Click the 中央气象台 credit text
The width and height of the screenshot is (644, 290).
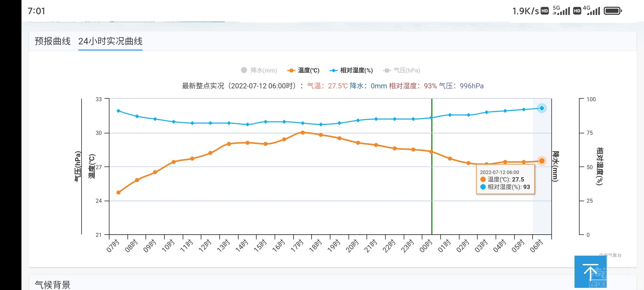click(x=610, y=255)
